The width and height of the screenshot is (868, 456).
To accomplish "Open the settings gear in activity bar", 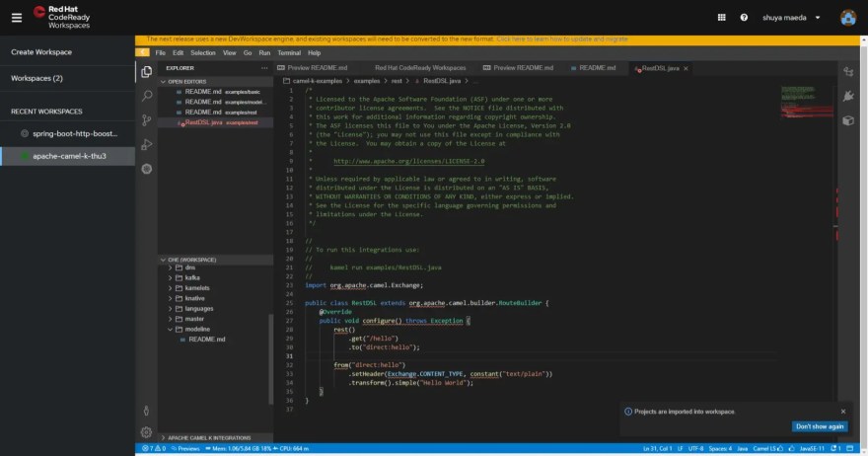I will 146,432.
